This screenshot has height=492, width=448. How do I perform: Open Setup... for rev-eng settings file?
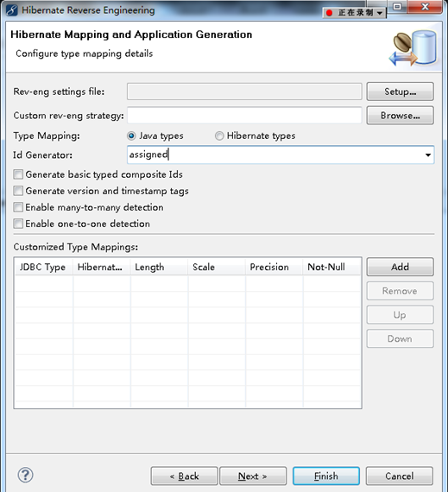400,91
